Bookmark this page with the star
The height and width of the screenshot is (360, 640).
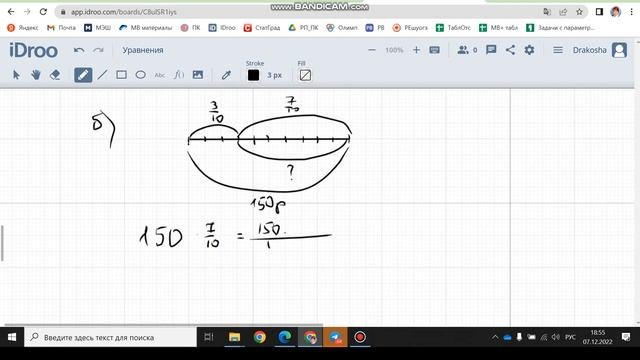click(579, 12)
